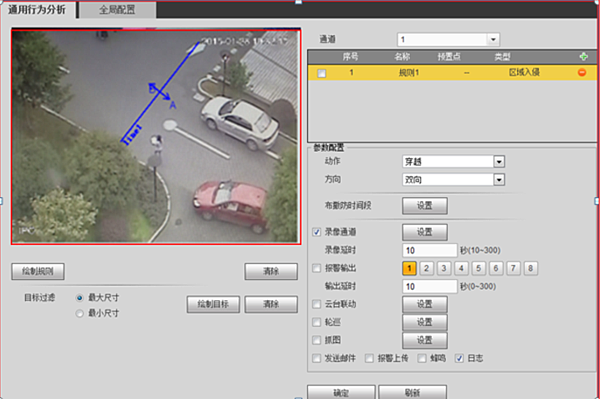Click the 预置点 column header
This screenshot has width=600, height=399.
(x=449, y=57)
